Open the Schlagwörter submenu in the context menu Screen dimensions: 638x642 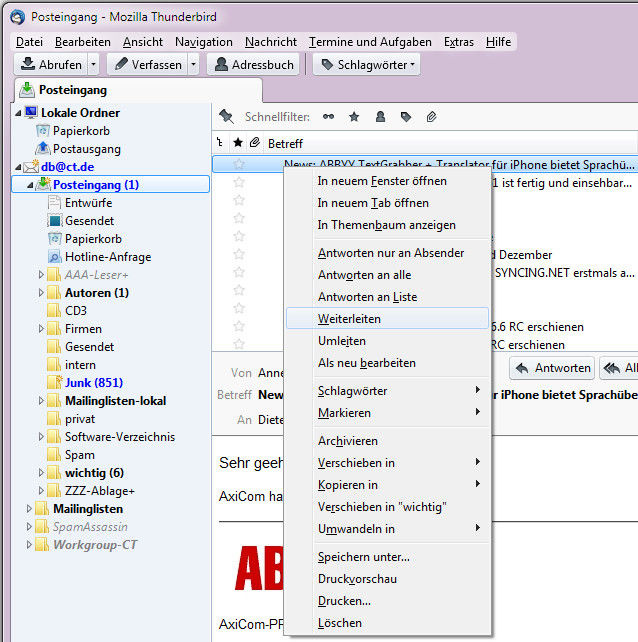point(352,391)
